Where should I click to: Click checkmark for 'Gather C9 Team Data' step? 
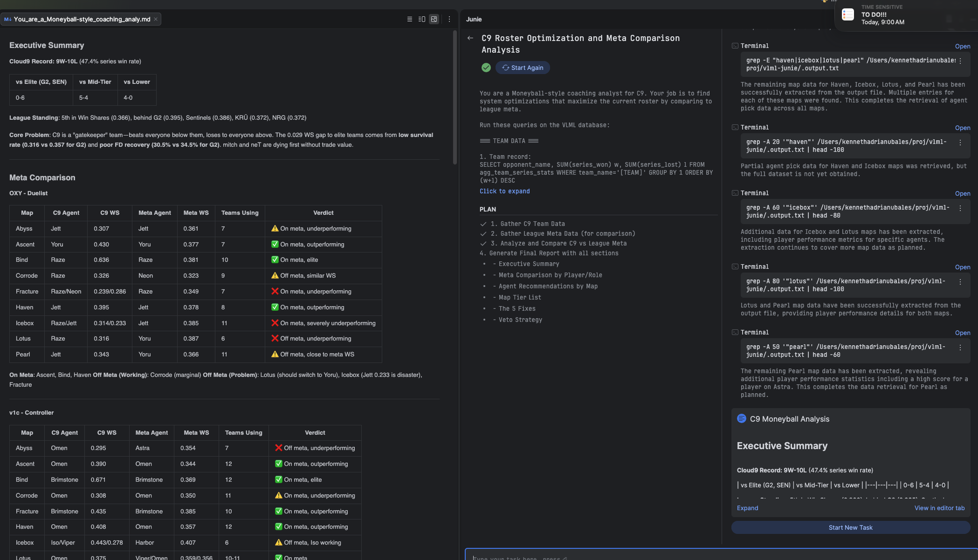[483, 224]
